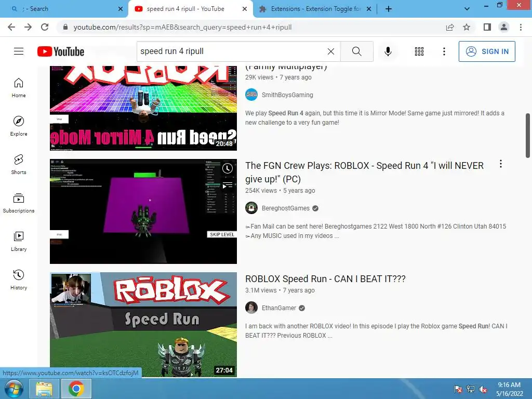Share this page icon in address bar

point(450,27)
